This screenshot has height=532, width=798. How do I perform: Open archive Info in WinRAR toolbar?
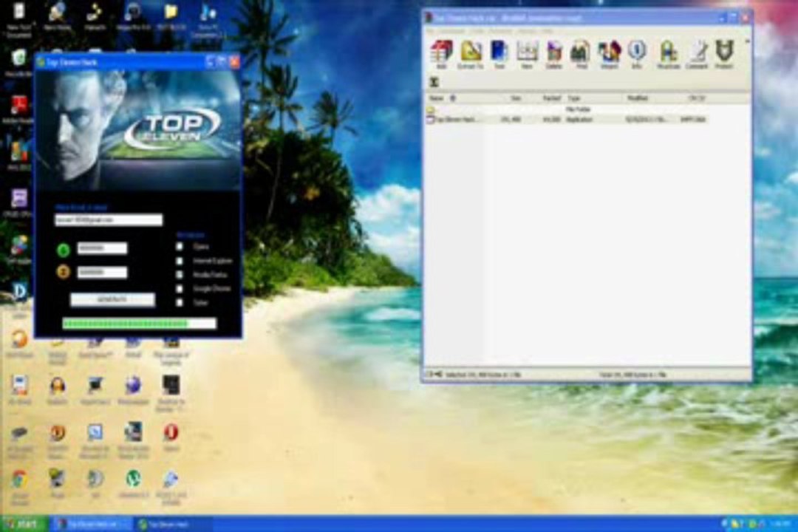point(637,55)
